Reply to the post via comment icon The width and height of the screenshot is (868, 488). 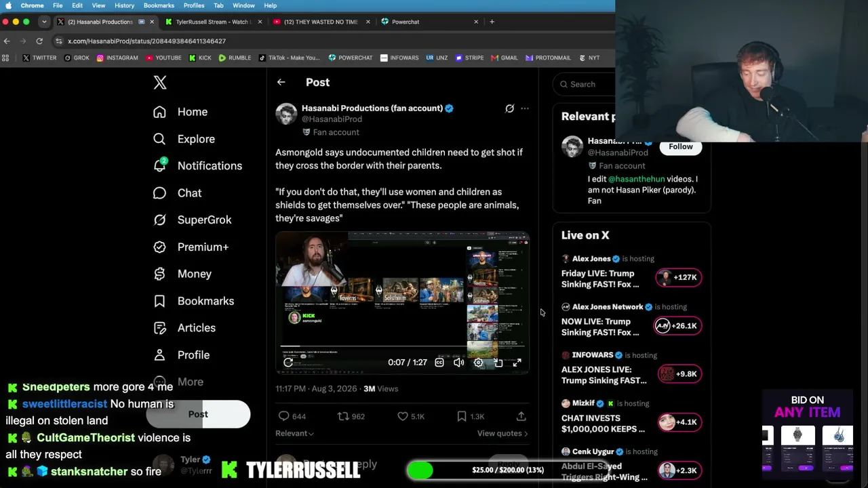click(284, 416)
